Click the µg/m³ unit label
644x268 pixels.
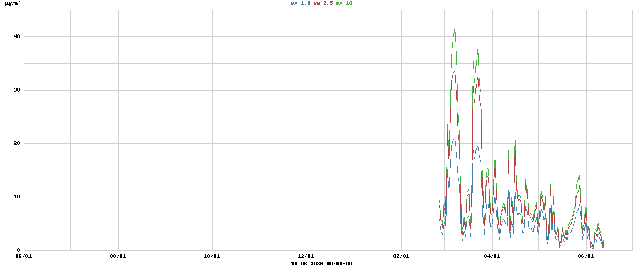point(13,3)
